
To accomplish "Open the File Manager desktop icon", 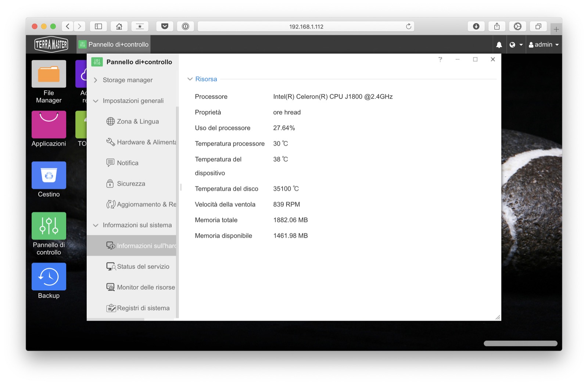I will point(49,82).
